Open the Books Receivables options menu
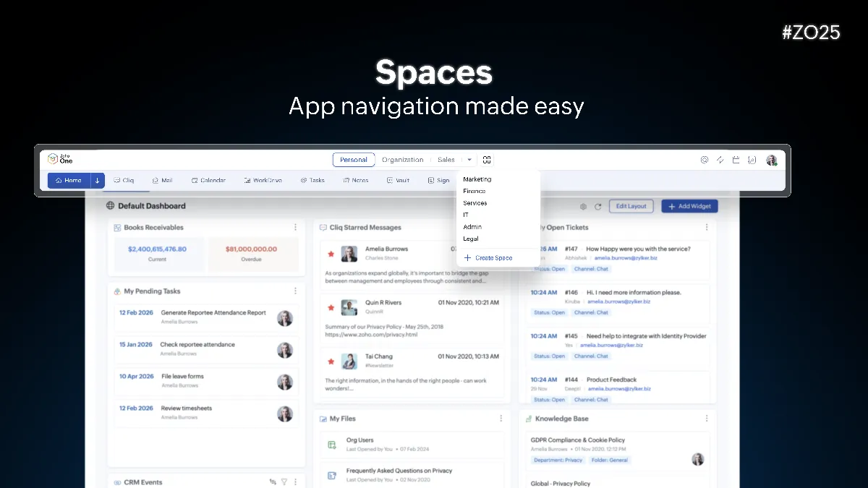The image size is (868, 488). coord(295,226)
